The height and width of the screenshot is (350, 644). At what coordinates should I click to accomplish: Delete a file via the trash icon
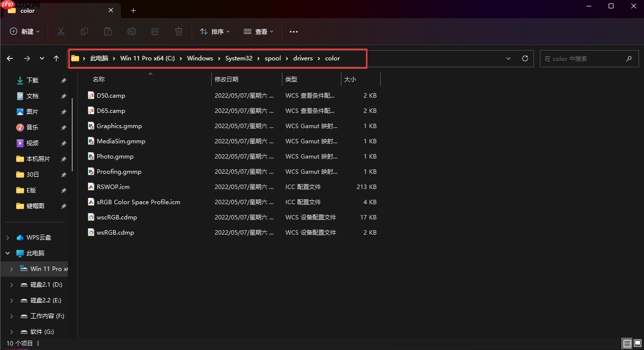(179, 31)
